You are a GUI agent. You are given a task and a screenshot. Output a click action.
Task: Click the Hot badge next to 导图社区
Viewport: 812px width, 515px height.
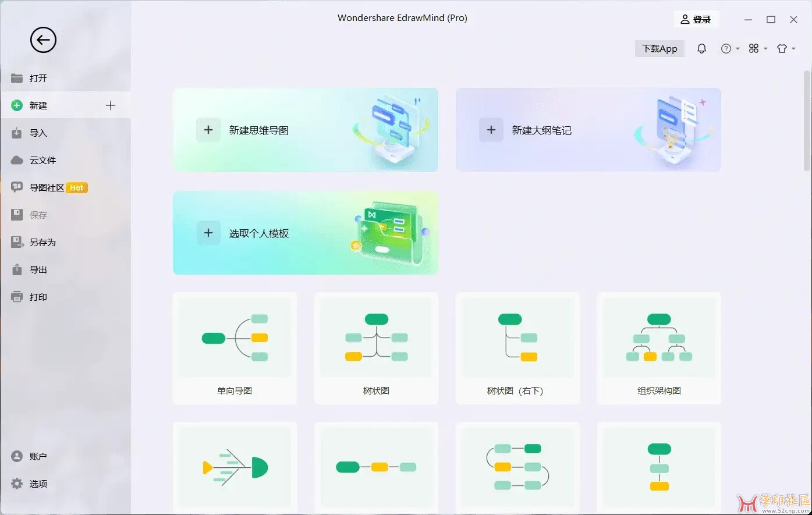(x=77, y=187)
